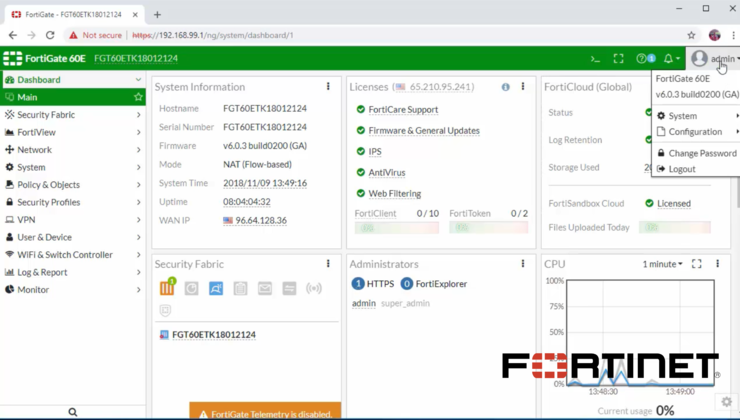This screenshot has width=740, height=420.
Task: Click the help question mark icon
Action: tap(642, 59)
